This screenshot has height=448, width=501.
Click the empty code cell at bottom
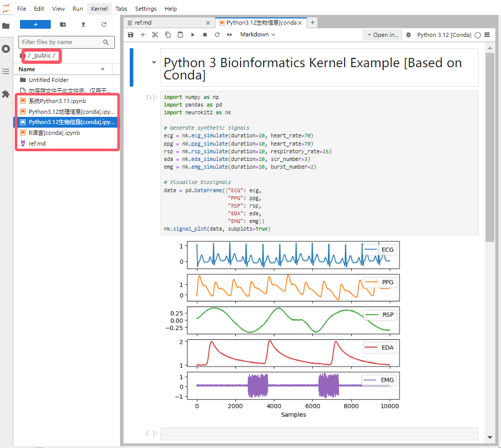tap(319, 434)
